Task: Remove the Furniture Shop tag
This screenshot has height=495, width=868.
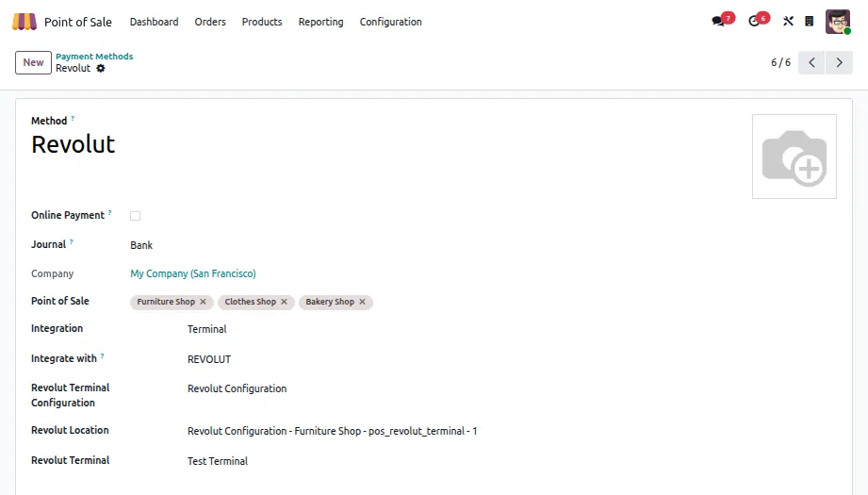Action: [x=204, y=302]
